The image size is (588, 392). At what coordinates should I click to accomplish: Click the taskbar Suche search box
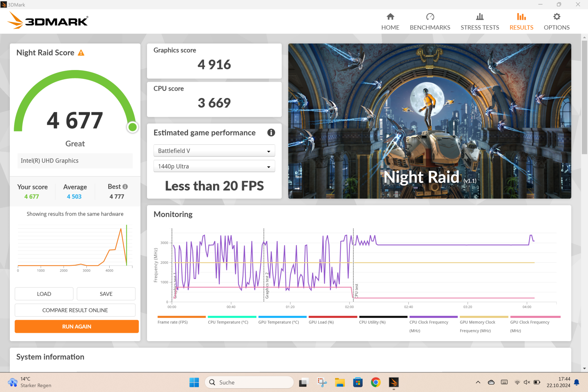pos(249,382)
